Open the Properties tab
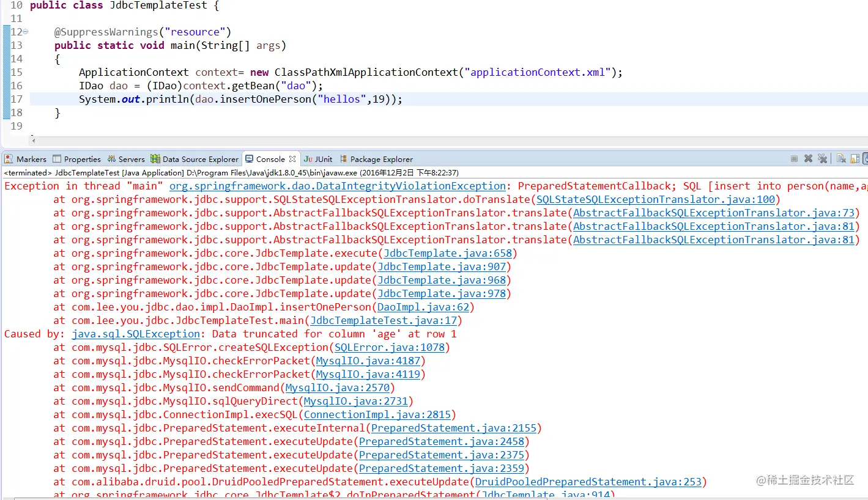Screen dimensions: 868x500 77,159
